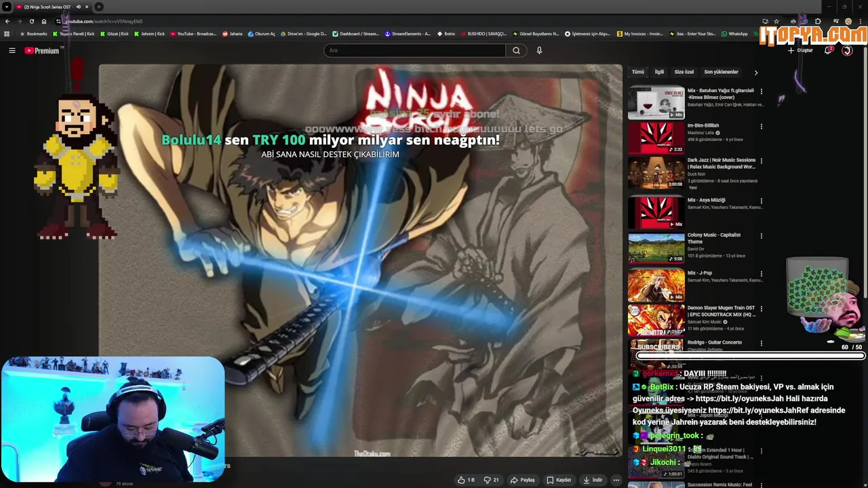The image size is (868, 488).
Task: Click the YouTube search field
Action: pos(415,50)
